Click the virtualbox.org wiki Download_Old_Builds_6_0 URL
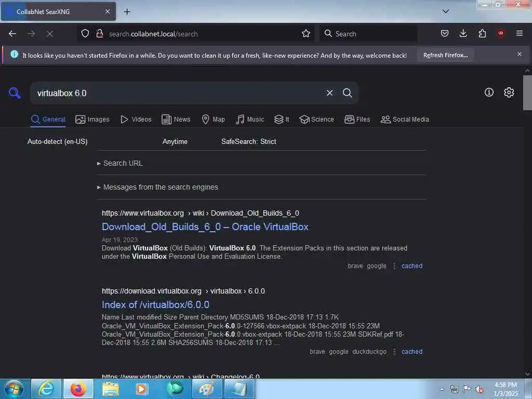The image size is (532, 399). [x=201, y=213]
